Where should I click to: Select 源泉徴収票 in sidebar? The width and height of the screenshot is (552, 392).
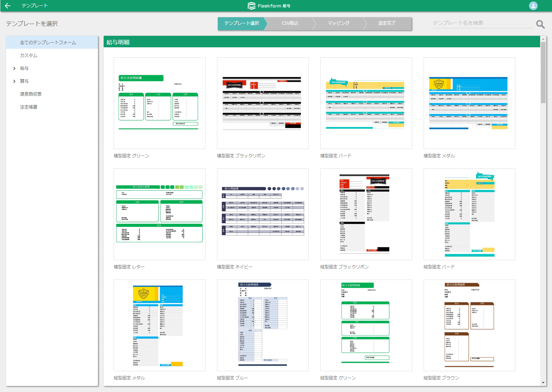(x=31, y=94)
